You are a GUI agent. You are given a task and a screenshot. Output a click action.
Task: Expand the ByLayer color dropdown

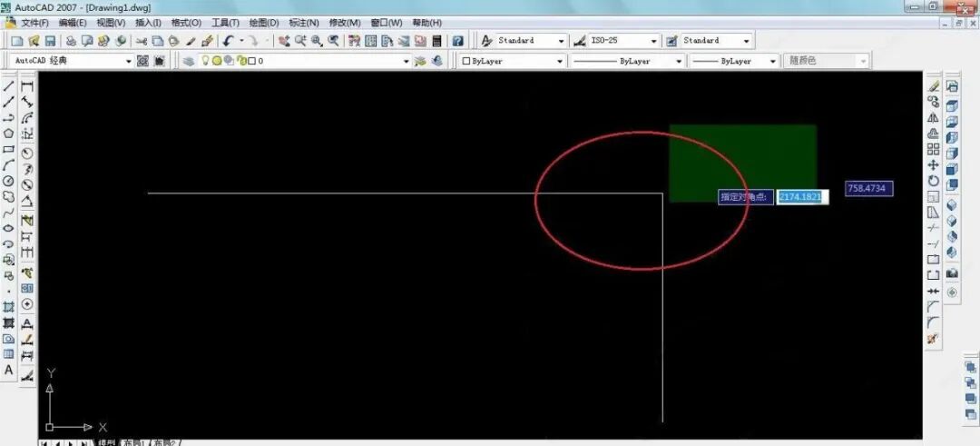(562, 61)
